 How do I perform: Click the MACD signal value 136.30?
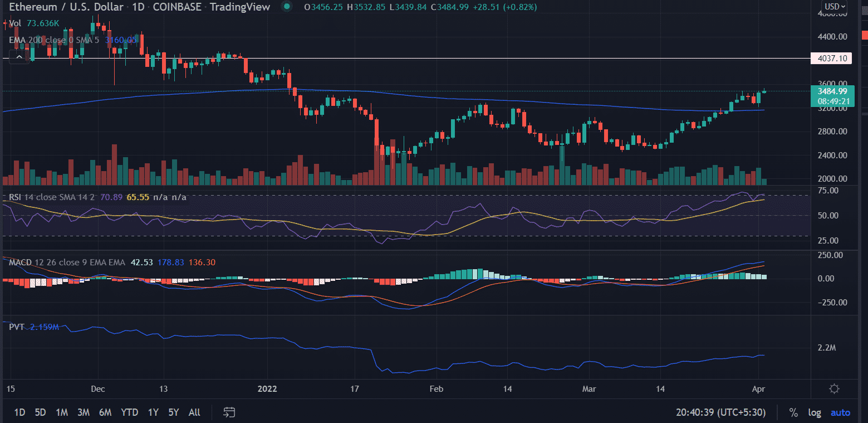(202, 262)
